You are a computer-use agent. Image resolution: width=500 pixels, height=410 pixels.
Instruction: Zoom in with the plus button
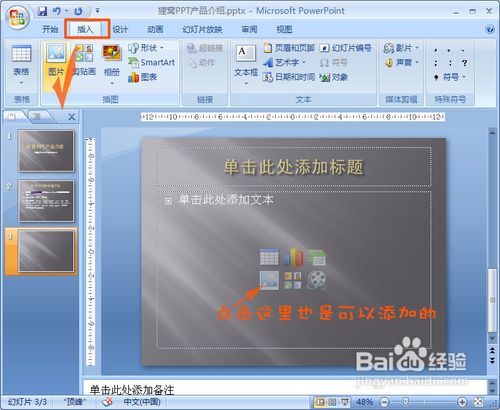click(462, 402)
